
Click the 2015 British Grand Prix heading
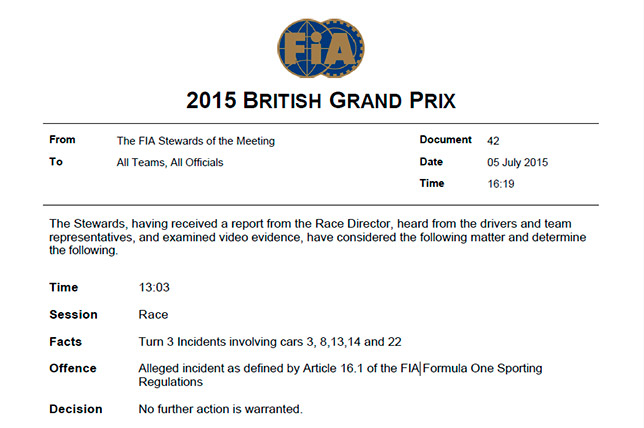pos(320,100)
